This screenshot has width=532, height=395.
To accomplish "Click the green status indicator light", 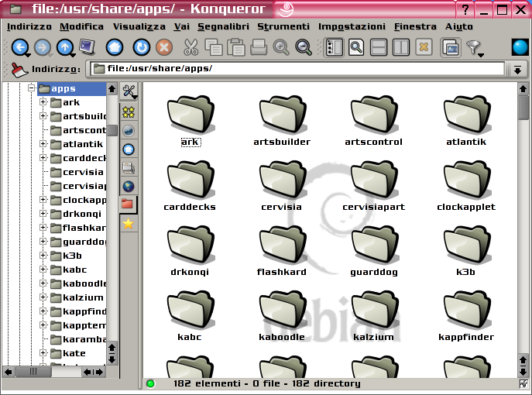I will 150,384.
